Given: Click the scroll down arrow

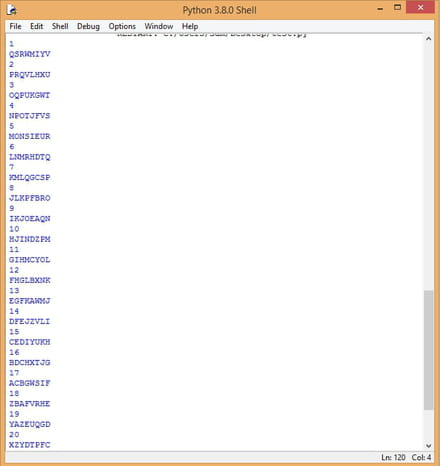Looking at the screenshot, I should tap(429, 446).
